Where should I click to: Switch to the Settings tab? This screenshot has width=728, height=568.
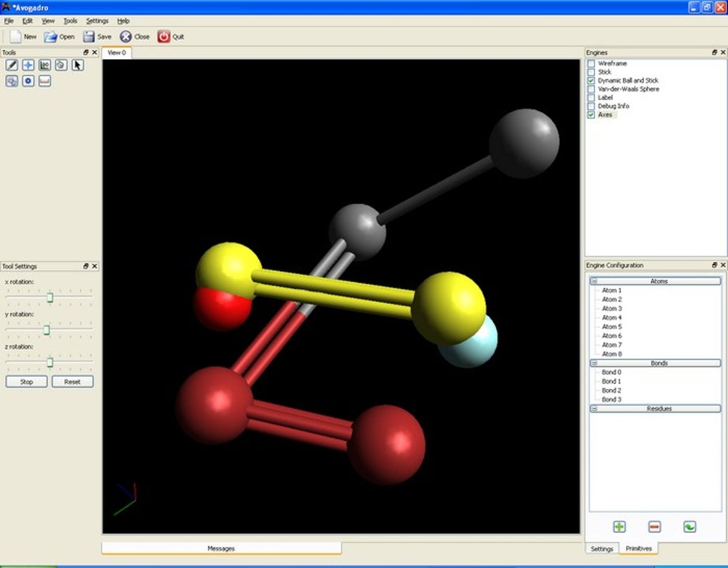pyautogui.click(x=602, y=549)
